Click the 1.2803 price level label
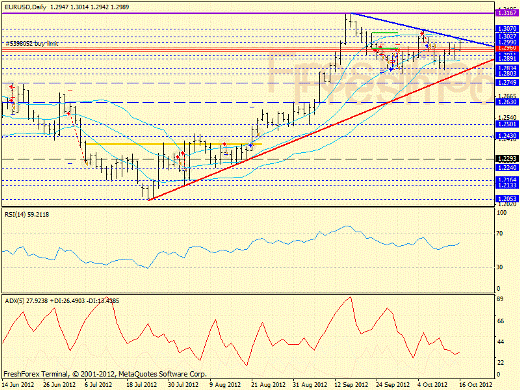The width and height of the screenshot is (520, 390). click(x=507, y=73)
